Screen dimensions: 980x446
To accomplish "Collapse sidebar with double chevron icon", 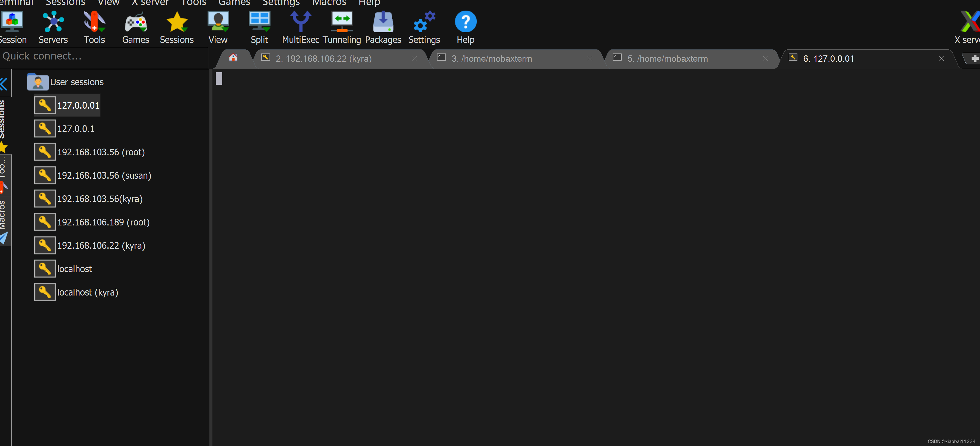I will (4, 84).
